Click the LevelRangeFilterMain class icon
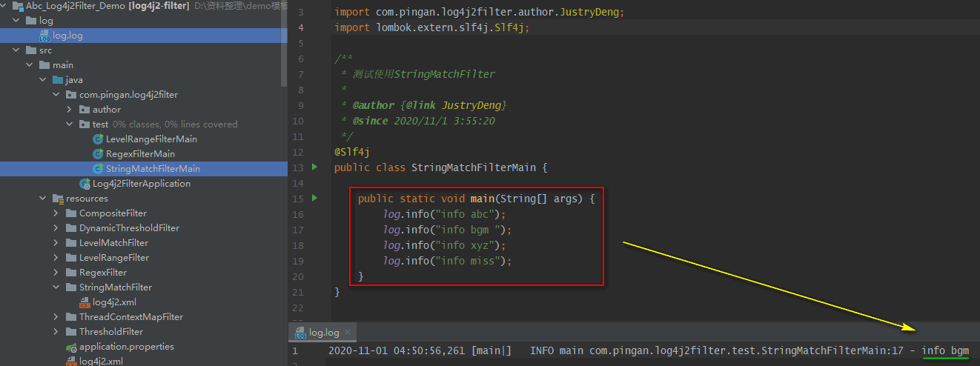 [98, 139]
